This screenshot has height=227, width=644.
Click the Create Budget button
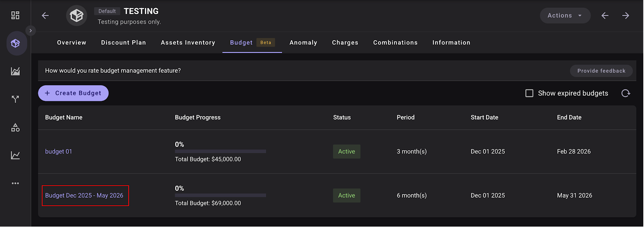(73, 93)
